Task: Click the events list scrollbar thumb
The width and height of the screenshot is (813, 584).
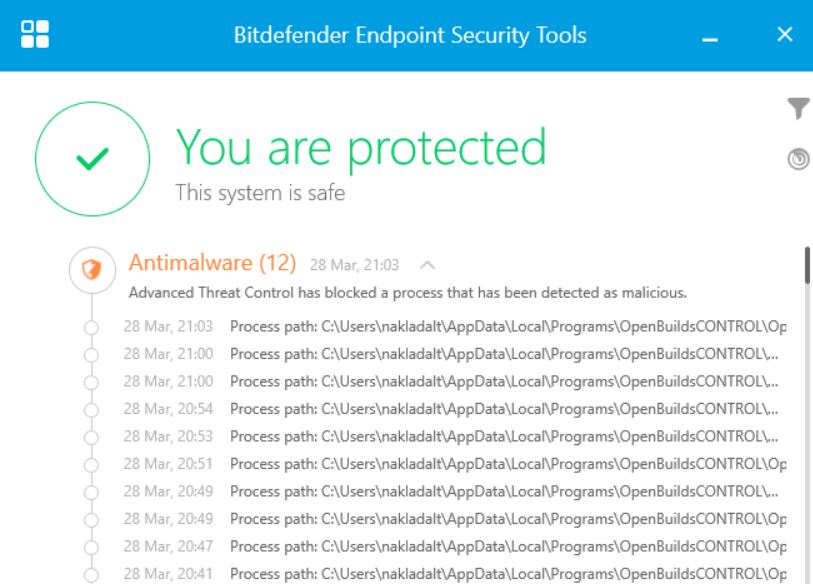Action: click(808, 266)
